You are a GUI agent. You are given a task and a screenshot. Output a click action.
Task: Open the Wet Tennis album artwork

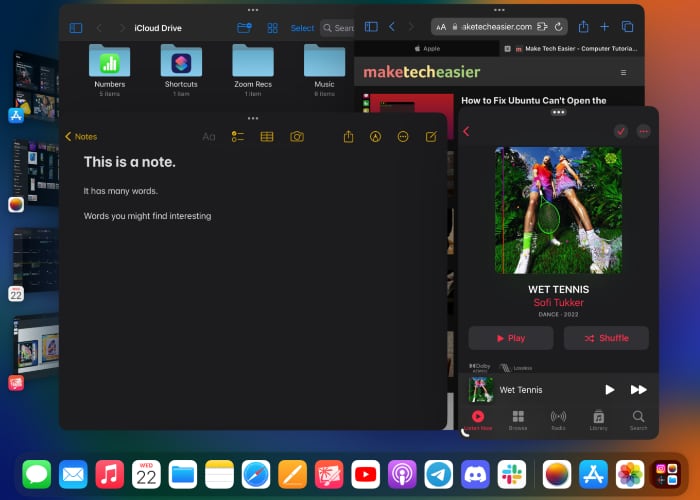[558, 210]
